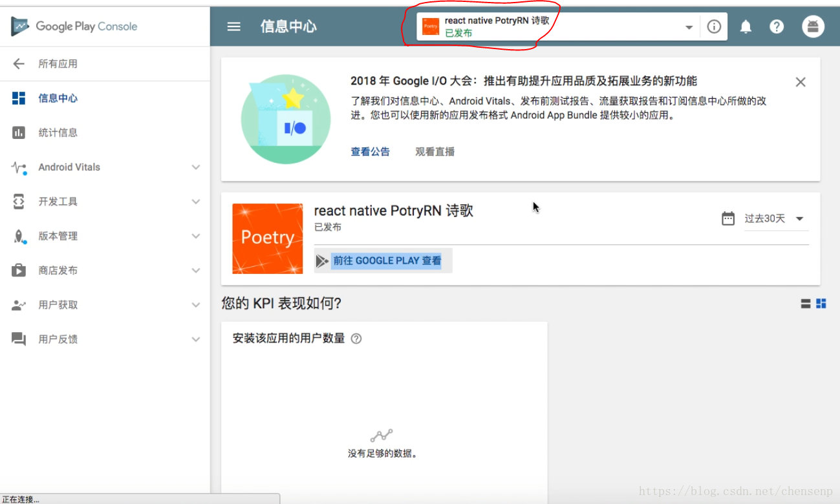This screenshot has height=504, width=840.
Task: Open the app selector dropdown arrow
Action: (x=689, y=27)
